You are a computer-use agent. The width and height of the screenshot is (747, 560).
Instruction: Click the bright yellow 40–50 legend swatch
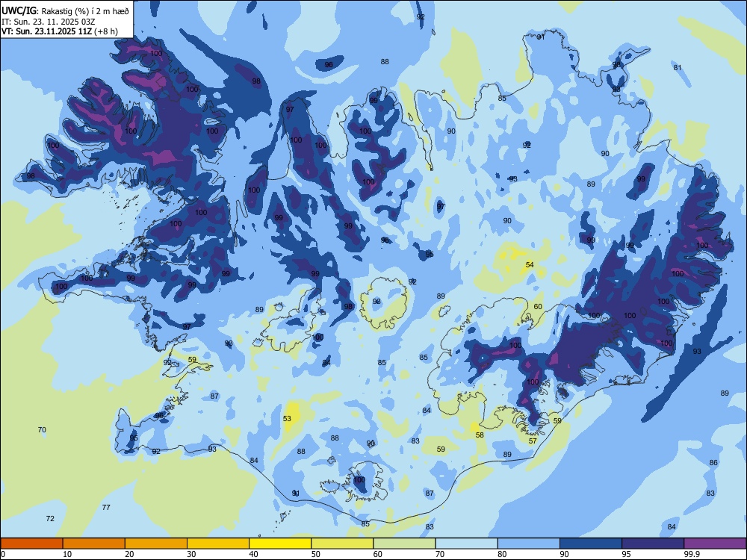[x=280, y=544]
